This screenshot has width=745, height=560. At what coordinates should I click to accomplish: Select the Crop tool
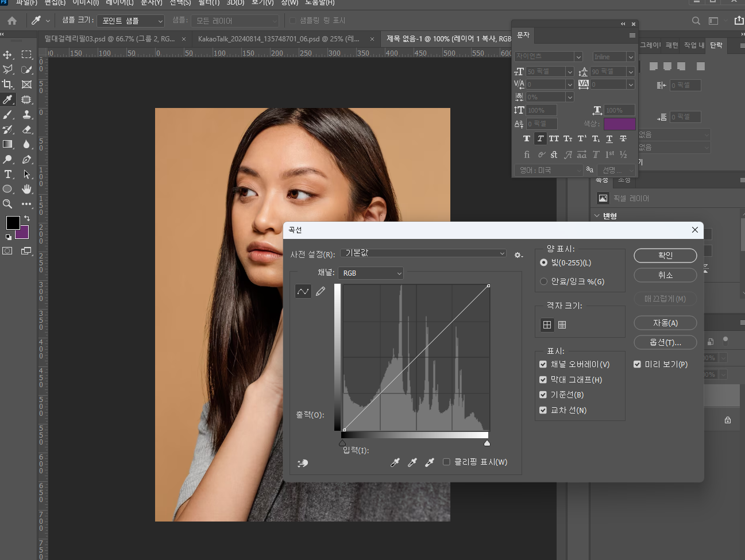[8, 84]
